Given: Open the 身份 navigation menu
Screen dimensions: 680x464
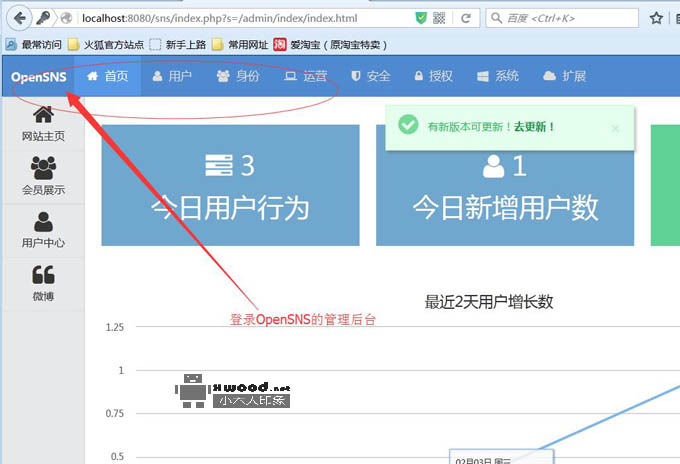Looking at the screenshot, I should pos(238,76).
